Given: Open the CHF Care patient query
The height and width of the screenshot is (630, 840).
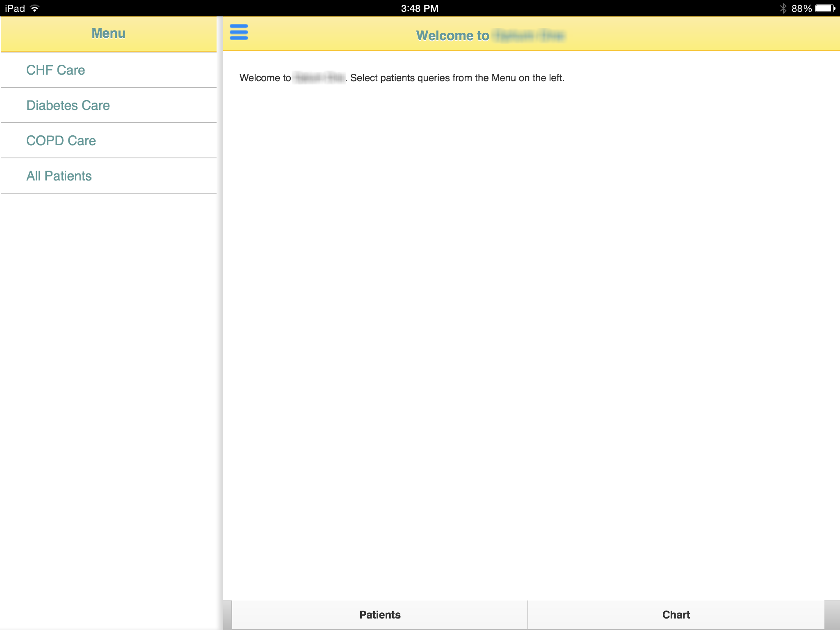Looking at the screenshot, I should tap(56, 70).
